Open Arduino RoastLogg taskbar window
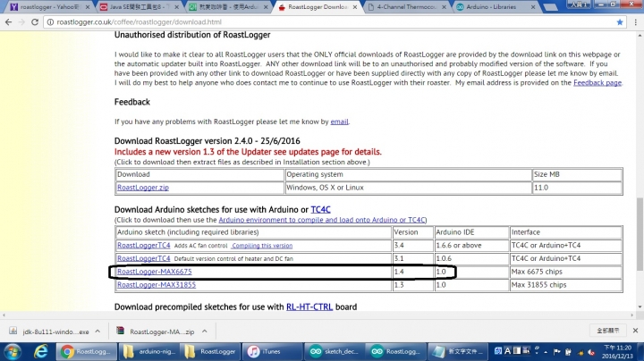 coord(396,351)
